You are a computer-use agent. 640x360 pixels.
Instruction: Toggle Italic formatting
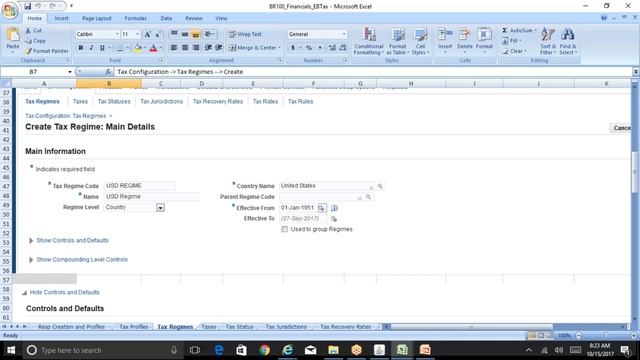pos(91,48)
